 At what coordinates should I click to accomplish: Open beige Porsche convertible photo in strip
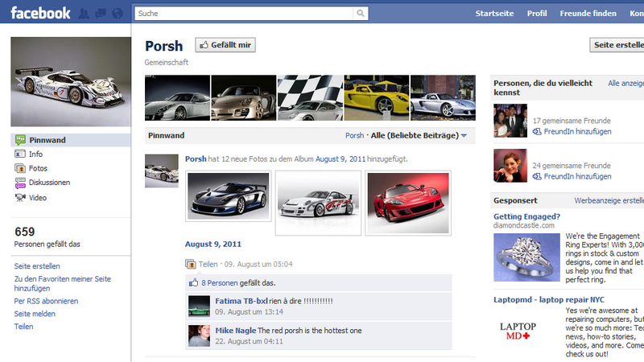[244, 97]
